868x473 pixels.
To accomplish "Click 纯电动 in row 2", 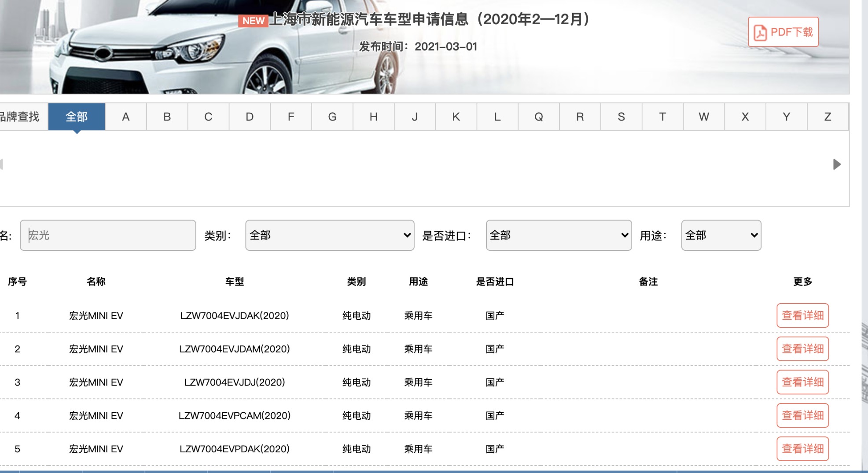I will click(x=357, y=349).
